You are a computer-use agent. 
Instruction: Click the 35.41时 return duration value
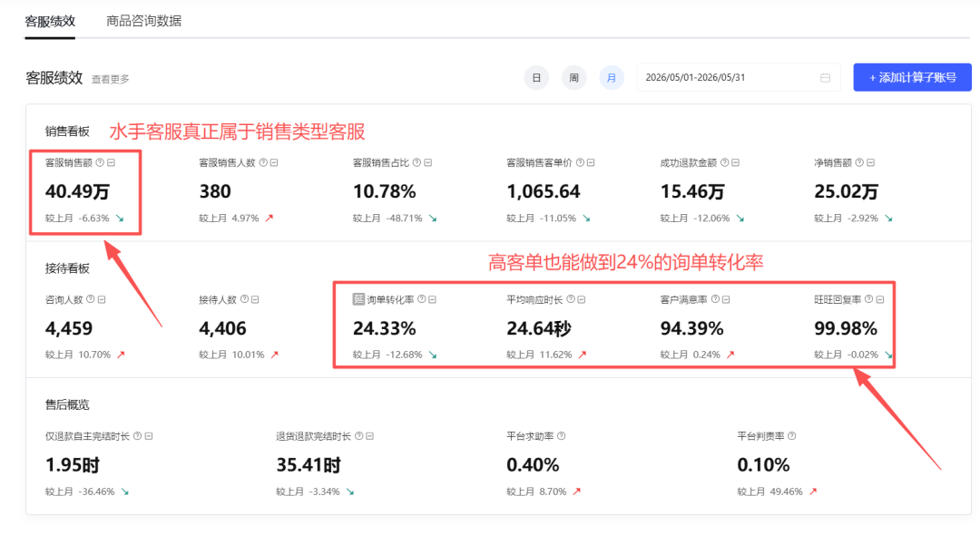pyautogui.click(x=309, y=465)
